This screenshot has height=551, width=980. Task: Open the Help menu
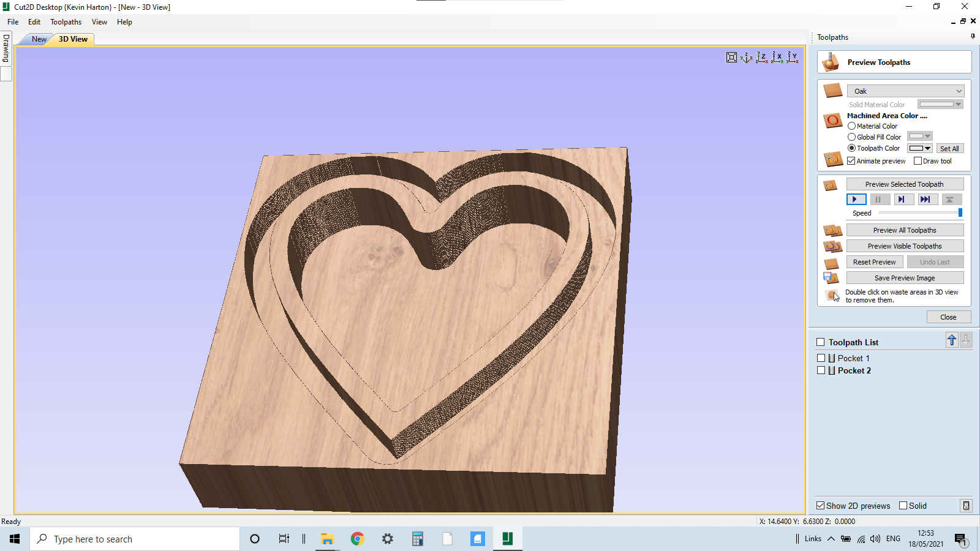pos(124,22)
